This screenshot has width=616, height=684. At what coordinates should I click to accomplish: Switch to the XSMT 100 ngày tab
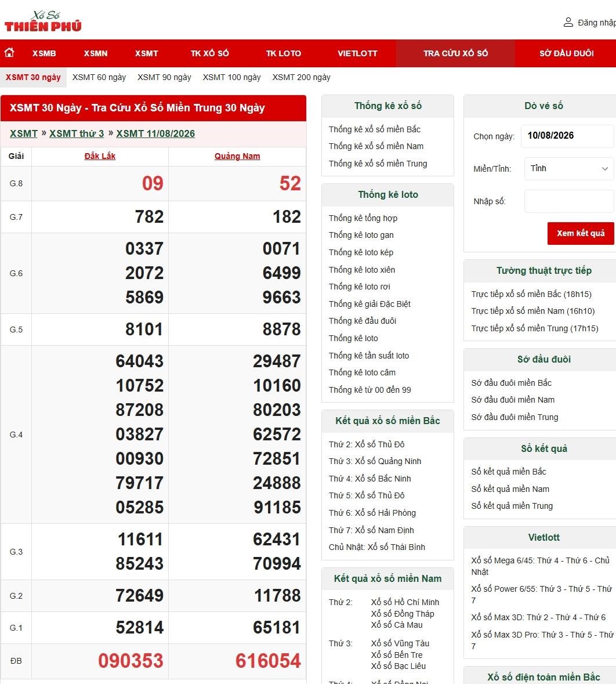tap(231, 77)
